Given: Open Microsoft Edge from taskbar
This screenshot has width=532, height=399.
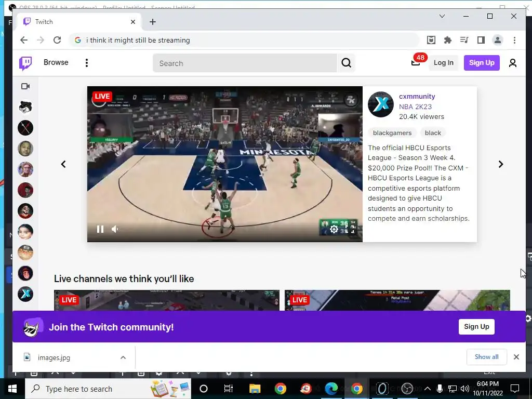Looking at the screenshot, I should click(331, 389).
